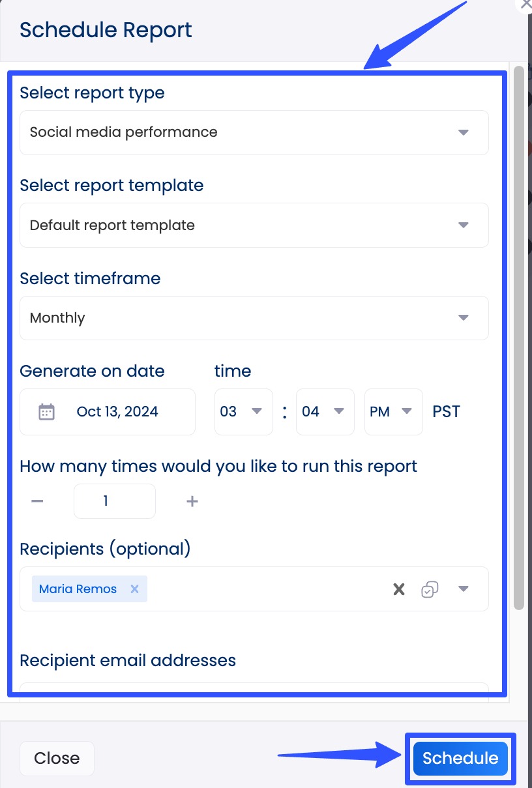
Task: Select the Maria Remos recipient chip
Action: 78,589
